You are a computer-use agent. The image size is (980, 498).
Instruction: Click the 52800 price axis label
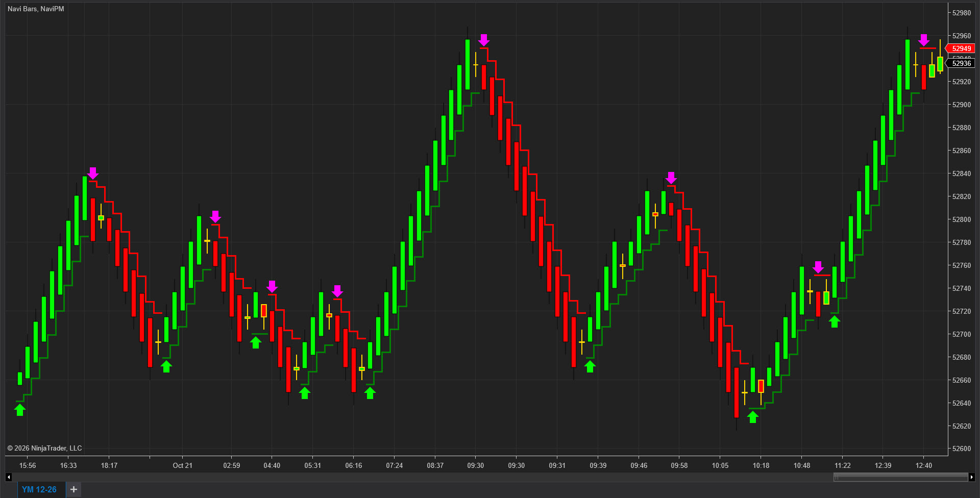[x=962, y=219]
